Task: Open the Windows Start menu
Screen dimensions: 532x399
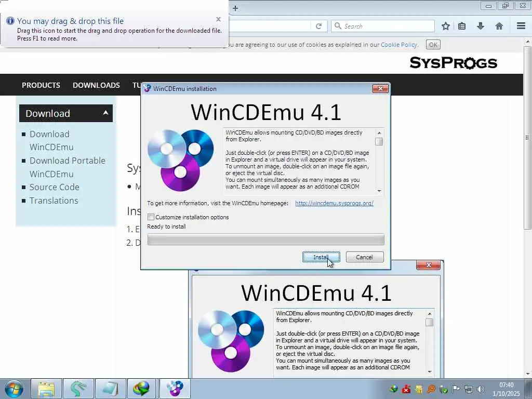Action: (x=14, y=389)
